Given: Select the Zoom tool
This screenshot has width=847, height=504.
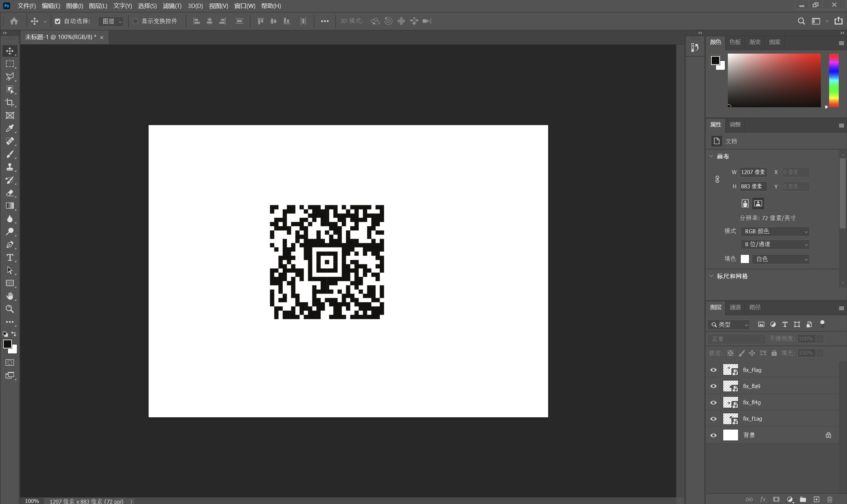Looking at the screenshot, I should pyautogui.click(x=10, y=309).
